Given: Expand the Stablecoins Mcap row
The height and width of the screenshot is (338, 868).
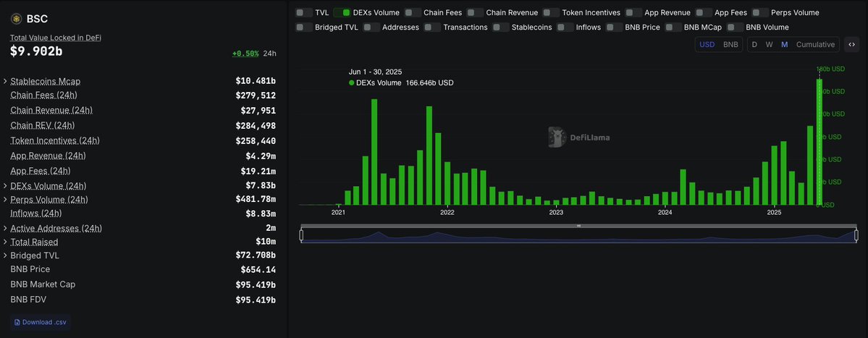Looking at the screenshot, I should coord(6,80).
